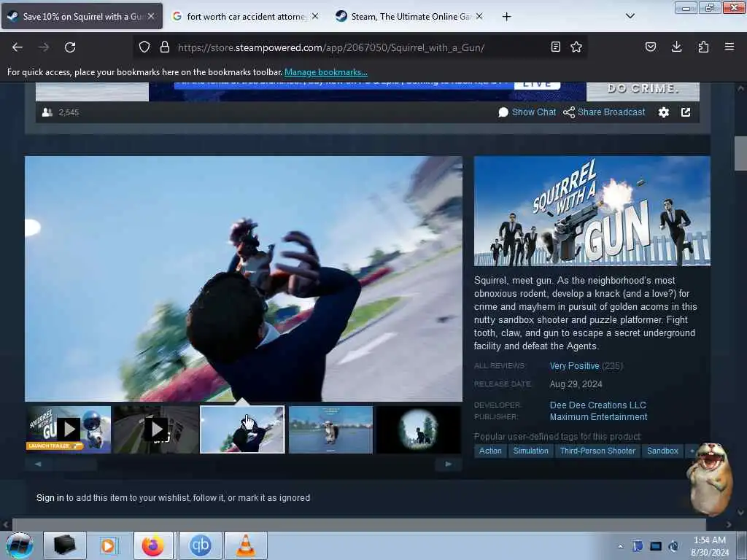The height and width of the screenshot is (560, 747).
Task: Click the laughing hamster sticker
Action: 709,478
